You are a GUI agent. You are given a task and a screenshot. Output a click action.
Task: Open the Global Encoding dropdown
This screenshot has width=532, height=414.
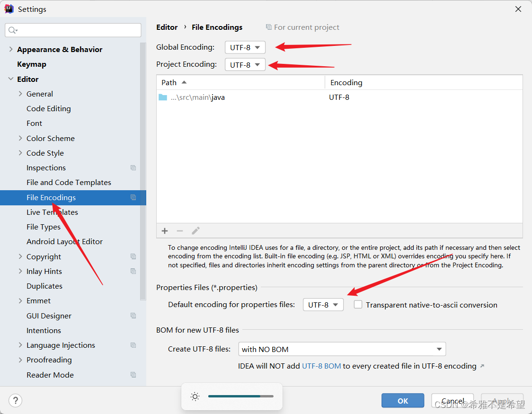[x=245, y=47]
